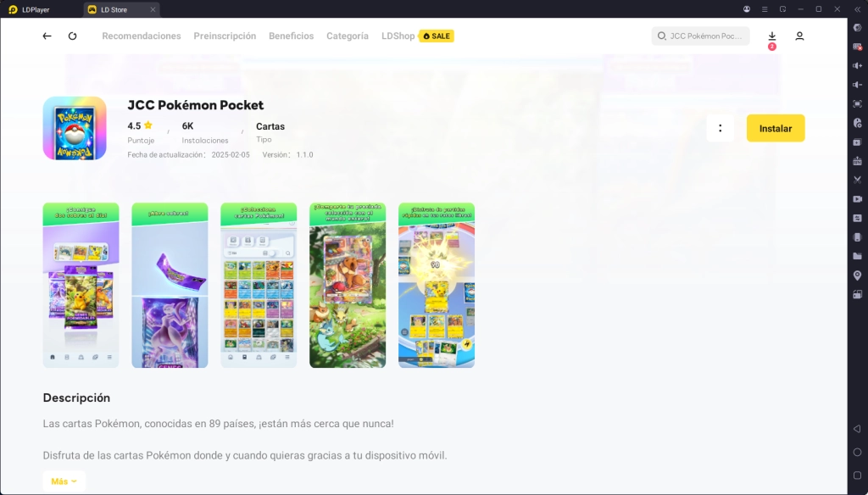Open the Eevee card showcase screenshot
Screen dimensions: 868x495
point(348,285)
